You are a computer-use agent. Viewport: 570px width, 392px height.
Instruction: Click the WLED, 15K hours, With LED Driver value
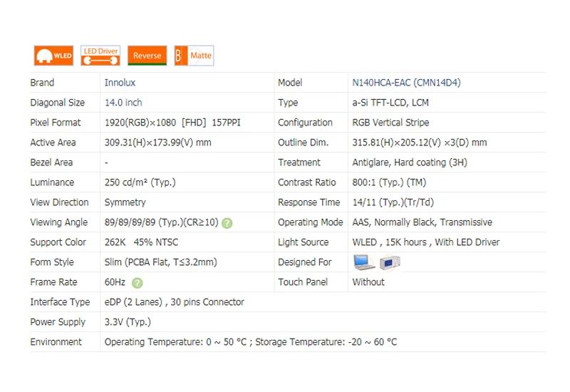pos(426,242)
